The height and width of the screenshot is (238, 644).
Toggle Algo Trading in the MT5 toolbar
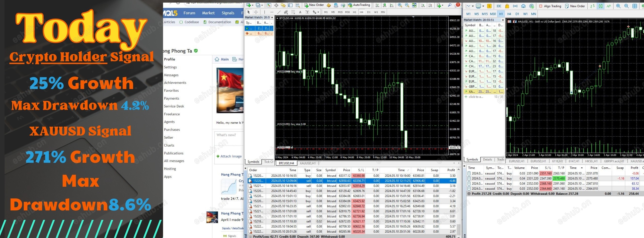[550, 6]
